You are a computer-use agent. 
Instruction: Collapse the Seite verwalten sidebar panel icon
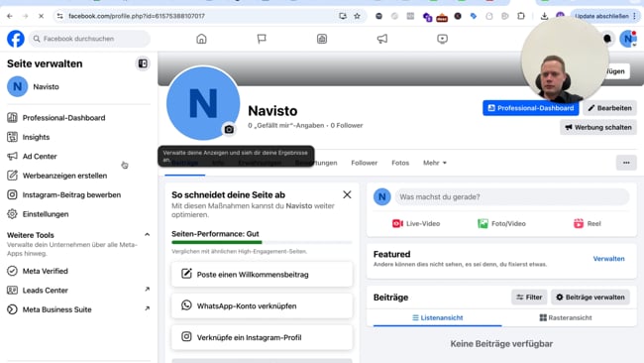pos(143,63)
